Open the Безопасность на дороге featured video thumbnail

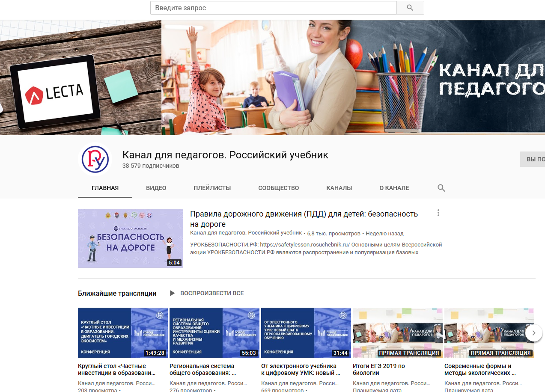[x=131, y=238]
